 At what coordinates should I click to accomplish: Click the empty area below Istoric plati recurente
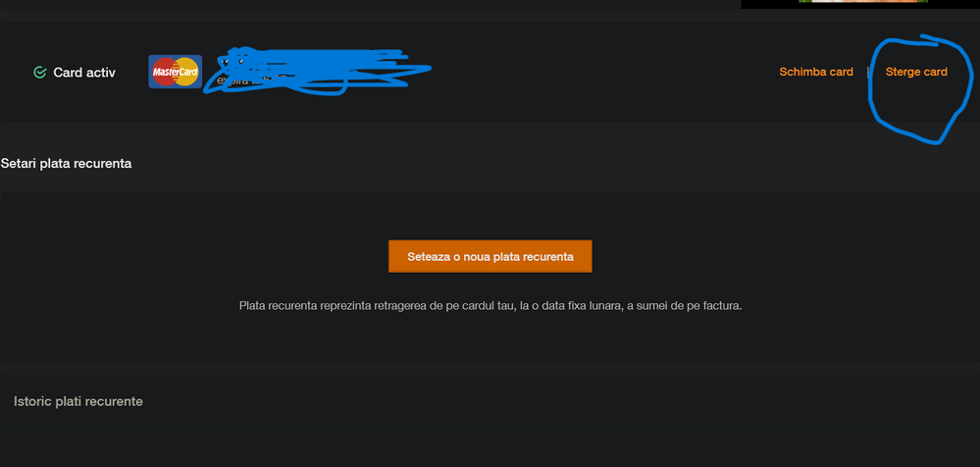coord(490,447)
